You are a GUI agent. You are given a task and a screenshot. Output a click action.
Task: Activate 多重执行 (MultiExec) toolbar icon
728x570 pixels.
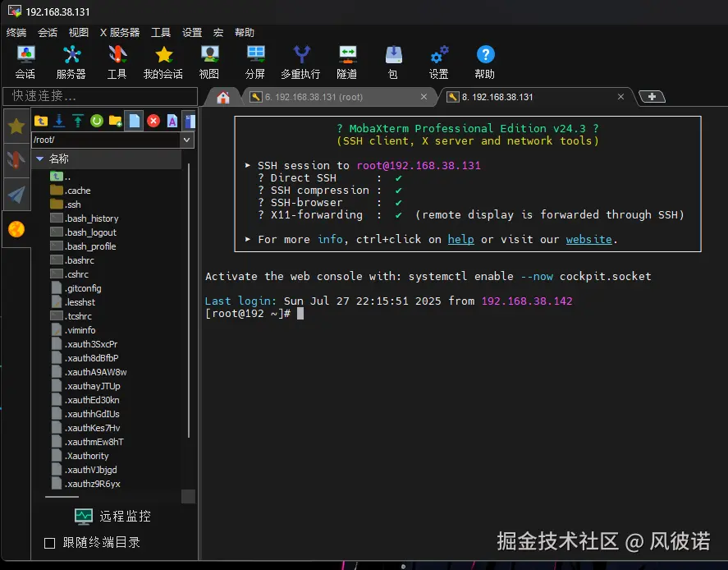click(x=300, y=62)
